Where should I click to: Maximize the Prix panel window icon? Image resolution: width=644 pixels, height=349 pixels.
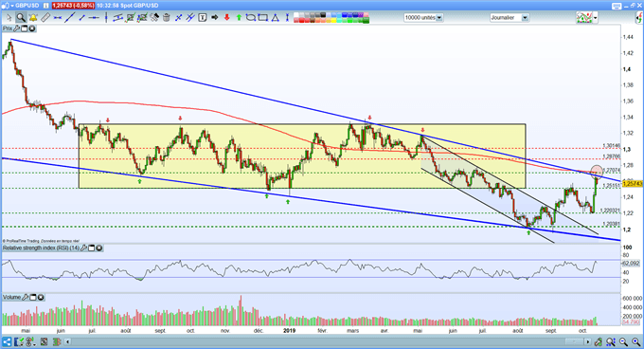pyautogui.click(x=25, y=28)
